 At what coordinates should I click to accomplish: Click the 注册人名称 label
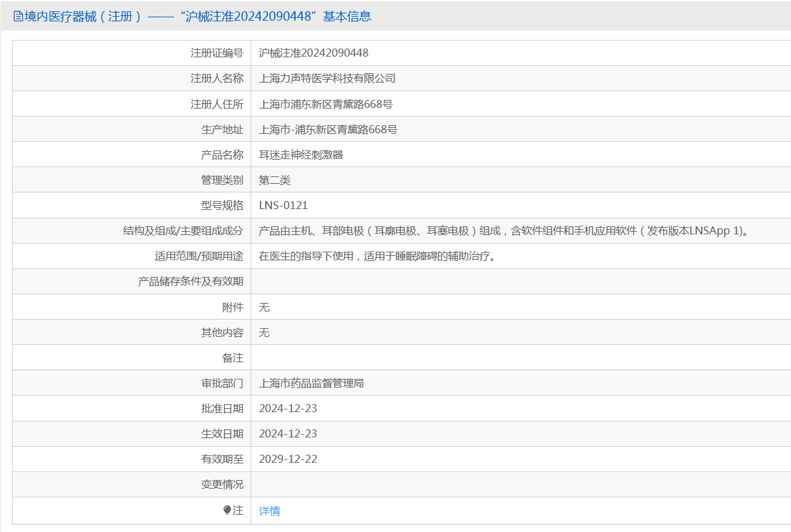[217, 78]
